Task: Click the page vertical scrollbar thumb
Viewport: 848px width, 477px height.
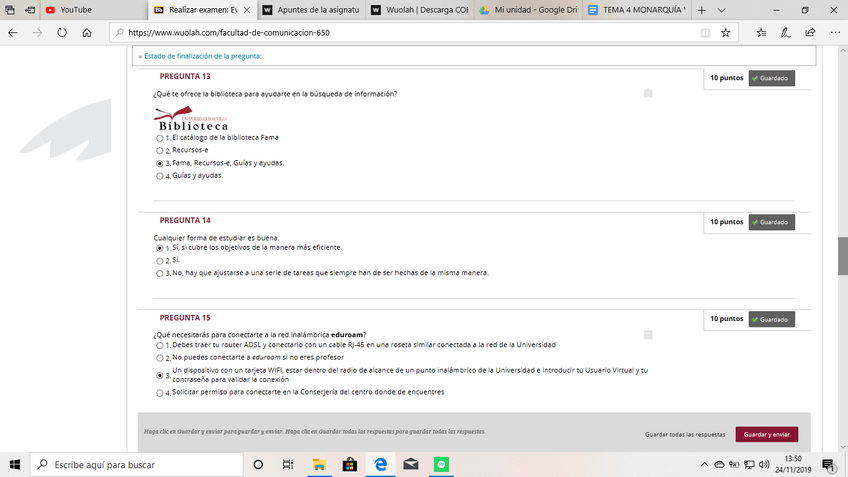Action: coord(843,256)
